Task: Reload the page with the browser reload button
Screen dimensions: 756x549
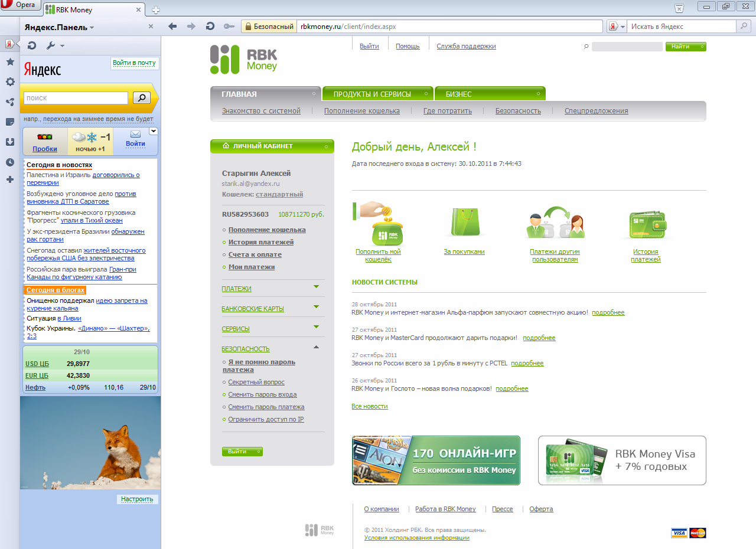Action: click(210, 27)
